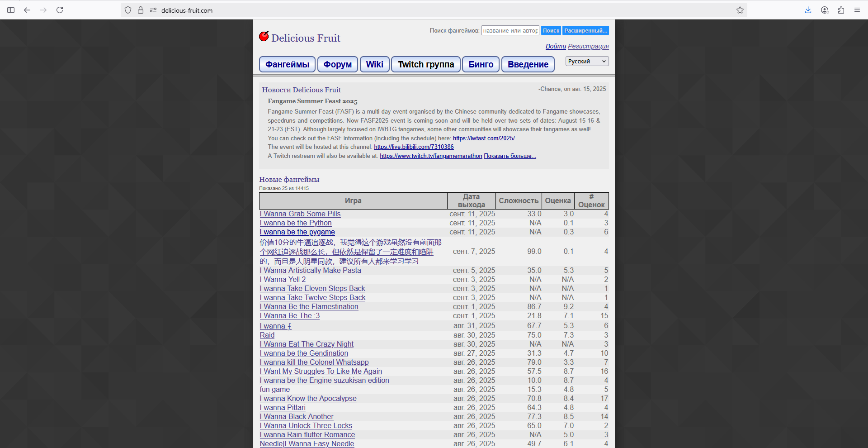Go back with the browser back arrow

(x=27, y=10)
